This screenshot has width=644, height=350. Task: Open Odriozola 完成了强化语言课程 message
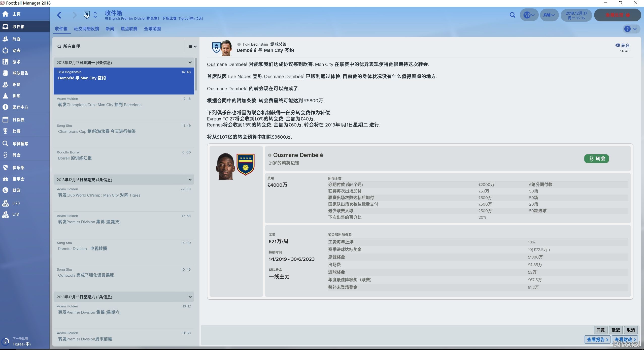tap(124, 278)
